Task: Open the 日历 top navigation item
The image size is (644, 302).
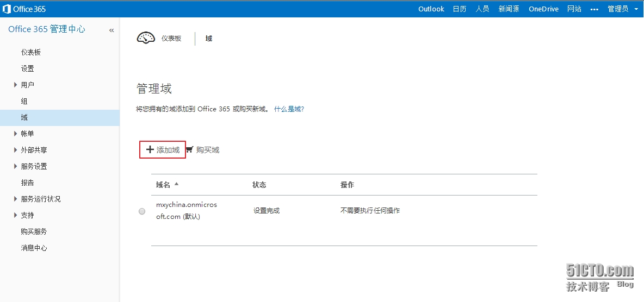Action: pyautogui.click(x=460, y=9)
